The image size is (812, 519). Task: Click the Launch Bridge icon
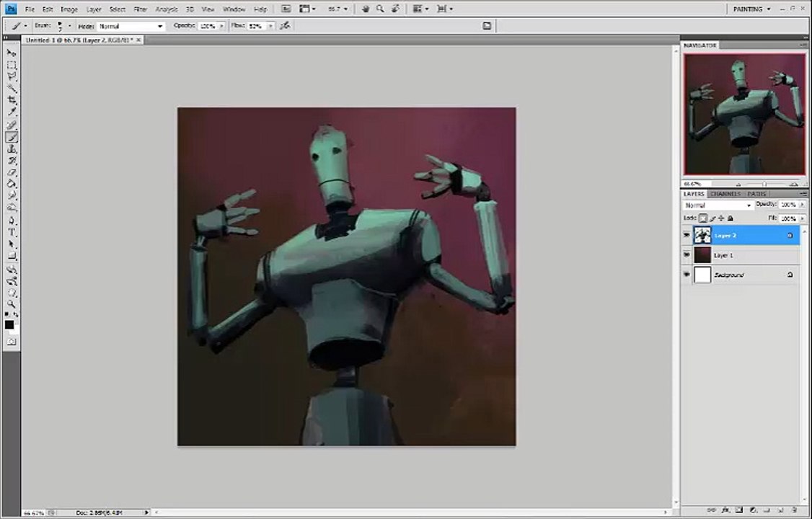click(x=286, y=9)
